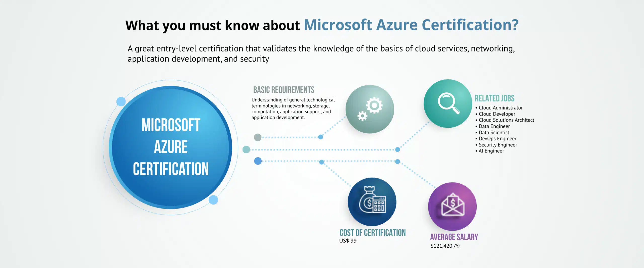644x268 pixels.
Task: Click the envelope dollar salary icon
Action: [x=452, y=206]
